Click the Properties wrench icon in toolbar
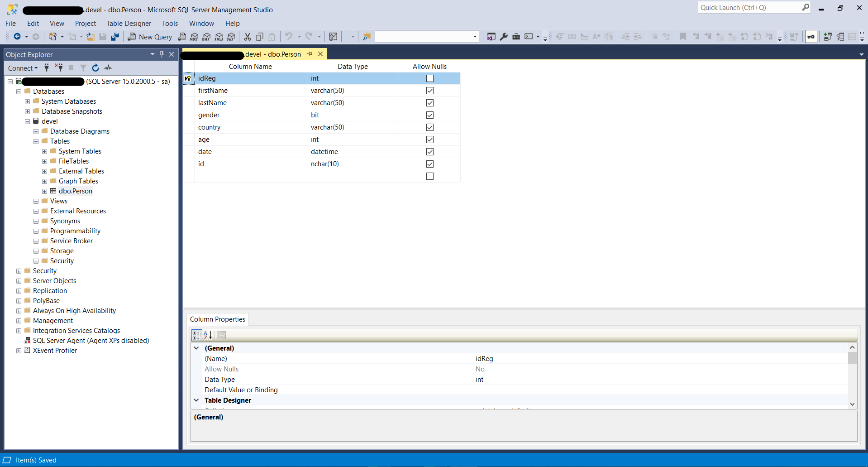This screenshot has height=467, width=868. click(x=503, y=37)
